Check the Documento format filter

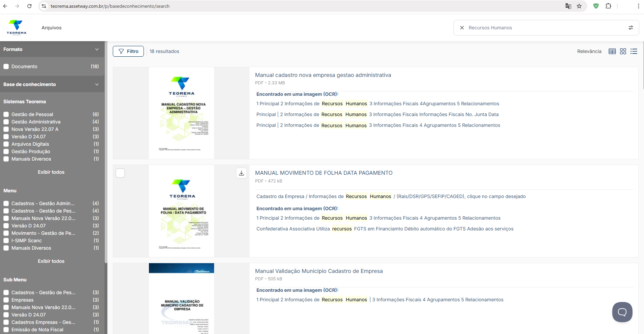[6, 66]
